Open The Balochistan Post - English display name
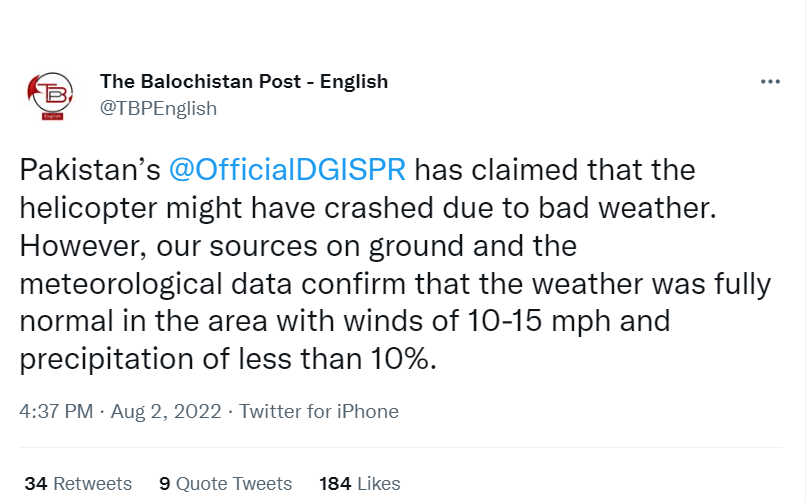The height and width of the screenshot is (503, 811). [x=244, y=82]
